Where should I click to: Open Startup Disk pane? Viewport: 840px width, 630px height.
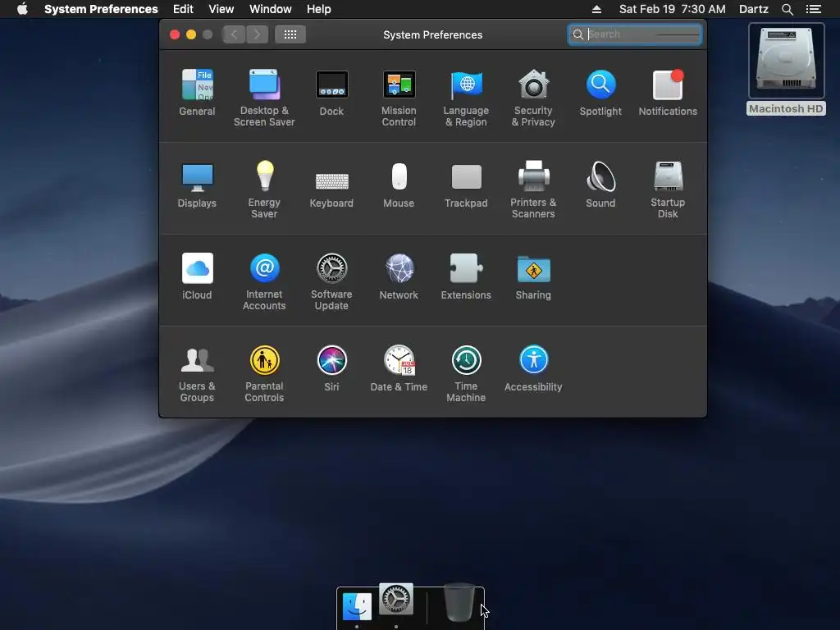point(668,189)
